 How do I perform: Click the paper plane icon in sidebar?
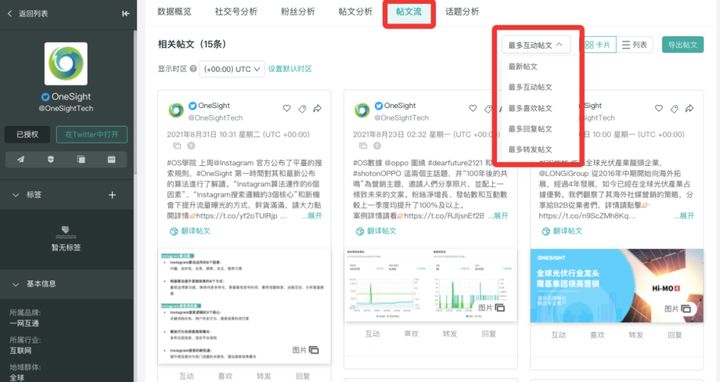pos(21,159)
